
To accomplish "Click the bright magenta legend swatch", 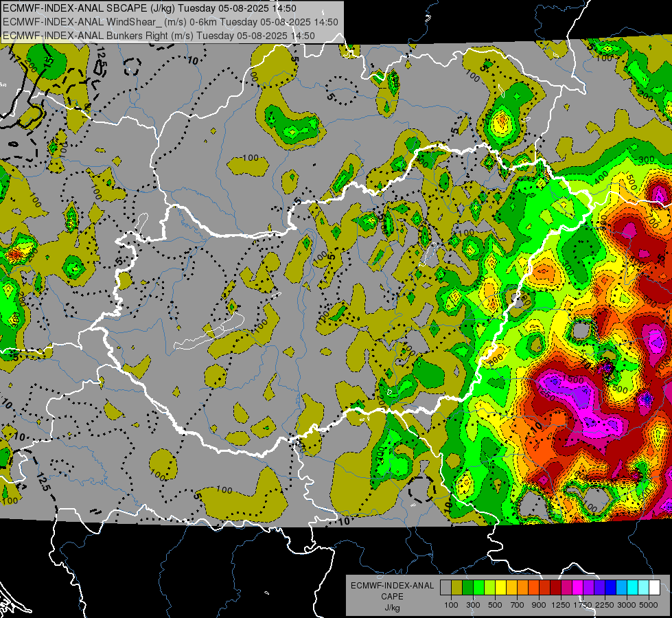I will [x=578, y=588].
